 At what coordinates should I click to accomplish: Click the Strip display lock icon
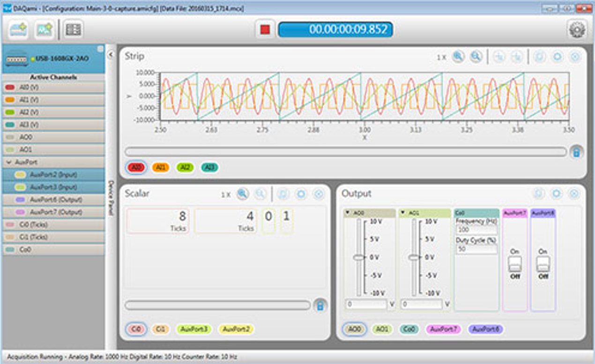pyautogui.click(x=577, y=152)
